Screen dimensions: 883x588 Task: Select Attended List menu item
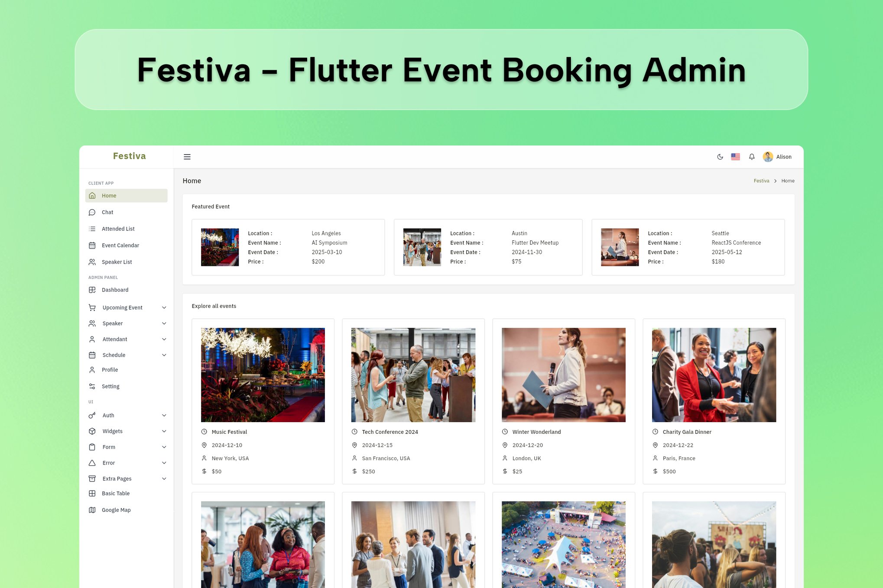pyautogui.click(x=118, y=229)
